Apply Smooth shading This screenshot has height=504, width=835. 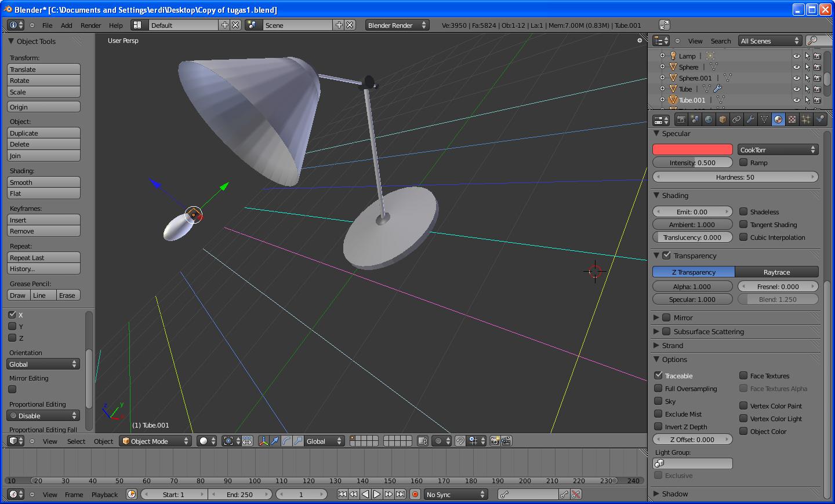[x=44, y=182]
